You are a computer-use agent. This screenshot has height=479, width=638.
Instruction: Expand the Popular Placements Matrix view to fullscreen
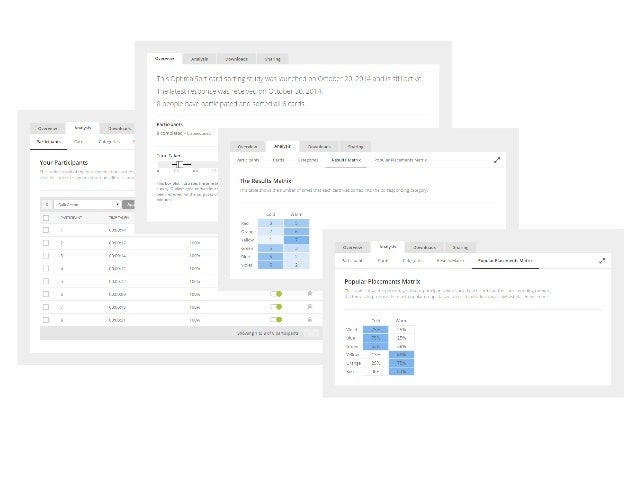(x=602, y=260)
